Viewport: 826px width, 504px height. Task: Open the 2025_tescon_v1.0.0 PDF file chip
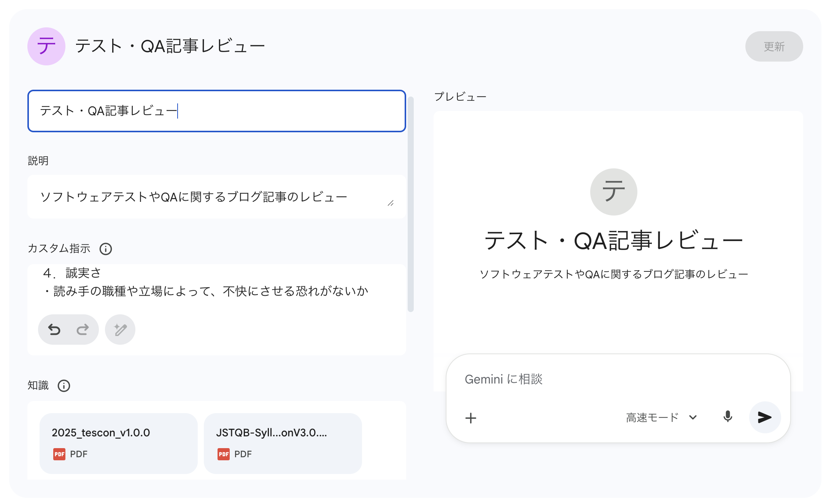118,443
